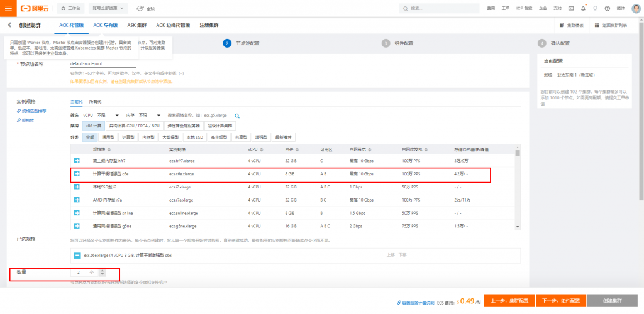
Task: Expand the 账号全部资源 resource dropdown
Action: [x=108, y=8]
